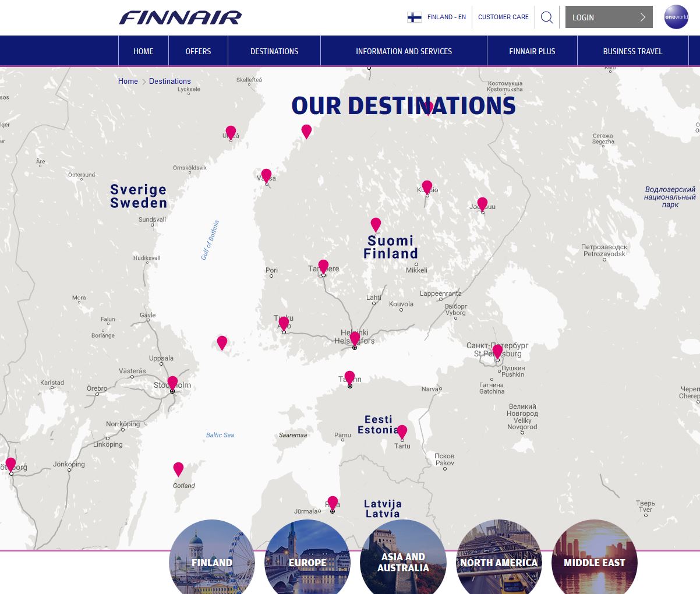Viewport: 700px width, 594px height.
Task: Click the Customer Care link
Action: (x=503, y=17)
